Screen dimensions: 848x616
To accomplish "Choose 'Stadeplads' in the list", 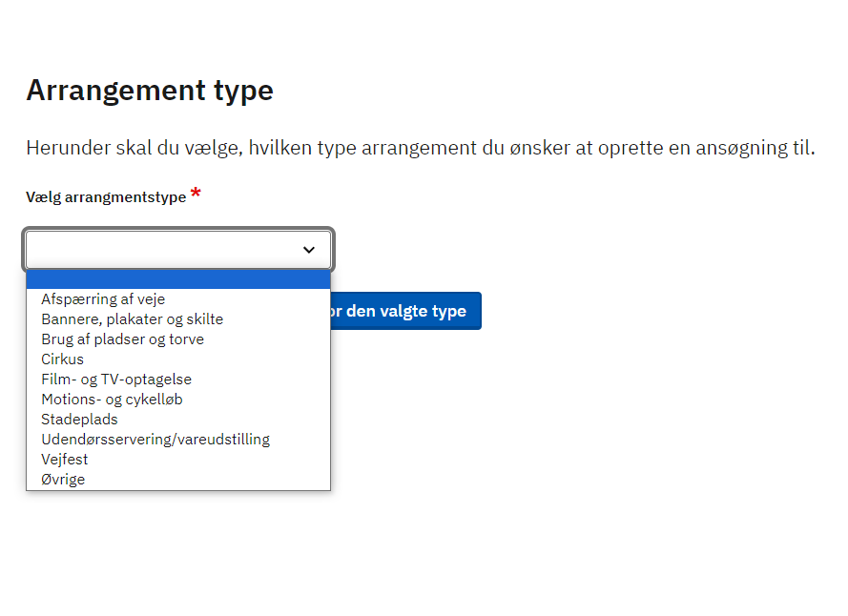I will coord(79,420).
